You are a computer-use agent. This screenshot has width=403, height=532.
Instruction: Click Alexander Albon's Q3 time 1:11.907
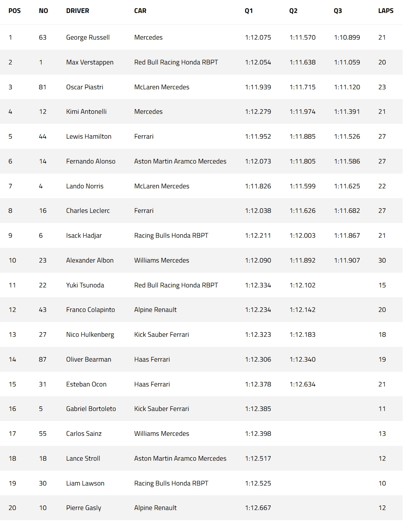pyautogui.click(x=347, y=260)
